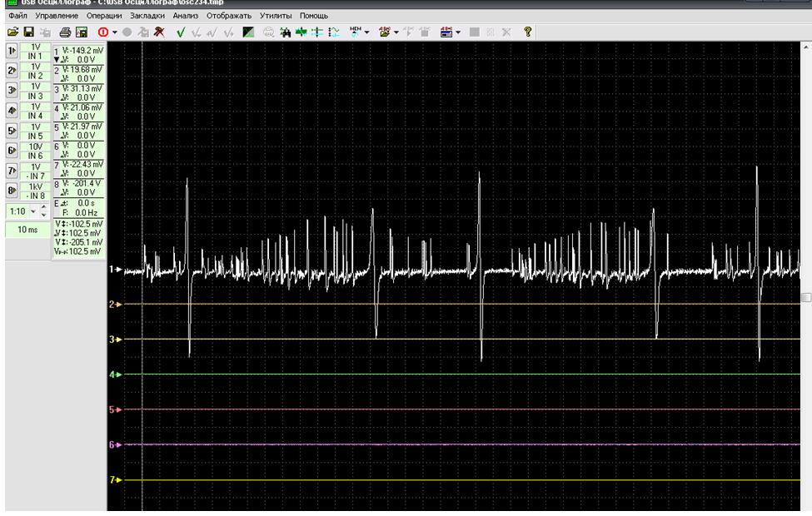Image resolution: width=812 pixels, height=516 pixels.
Task: Save recording with the floppy disk icon
Action: point(27,32)
